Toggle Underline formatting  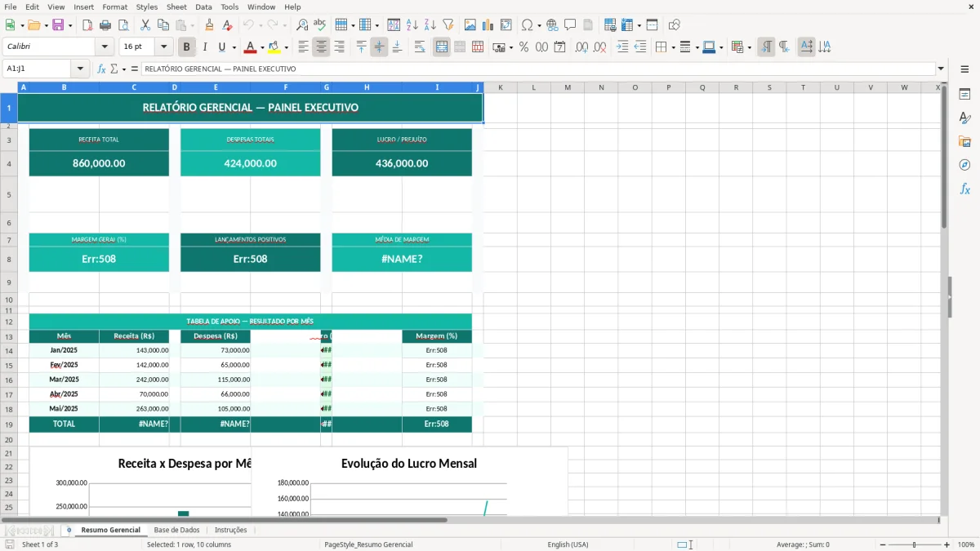click(221, 47)
